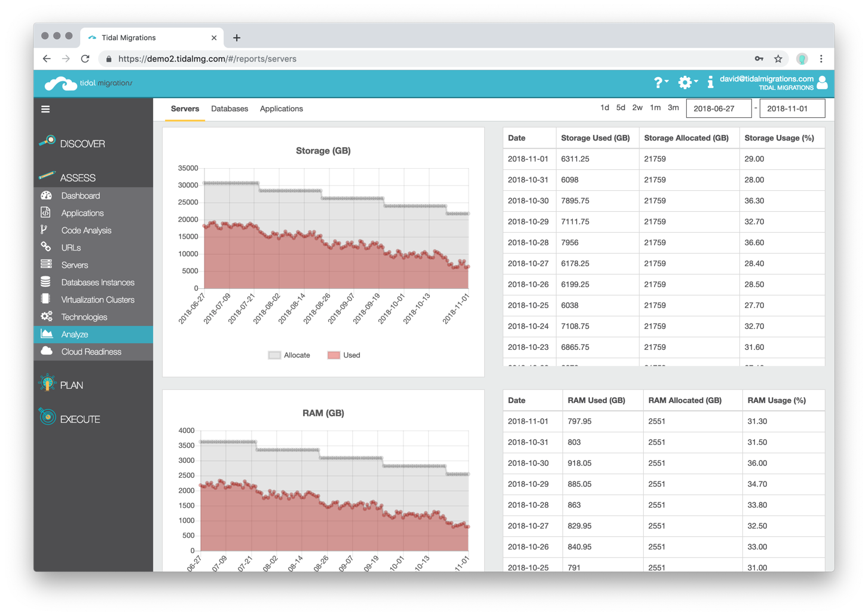This screenshot has width=868, height=616.
Task: Click the Dashboard gauge icon
Action: (x=46, y=196)
